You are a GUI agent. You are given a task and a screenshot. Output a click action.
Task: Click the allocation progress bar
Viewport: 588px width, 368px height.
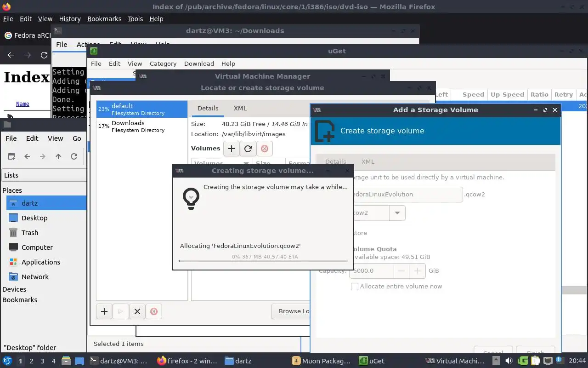(x=263, y=261)
